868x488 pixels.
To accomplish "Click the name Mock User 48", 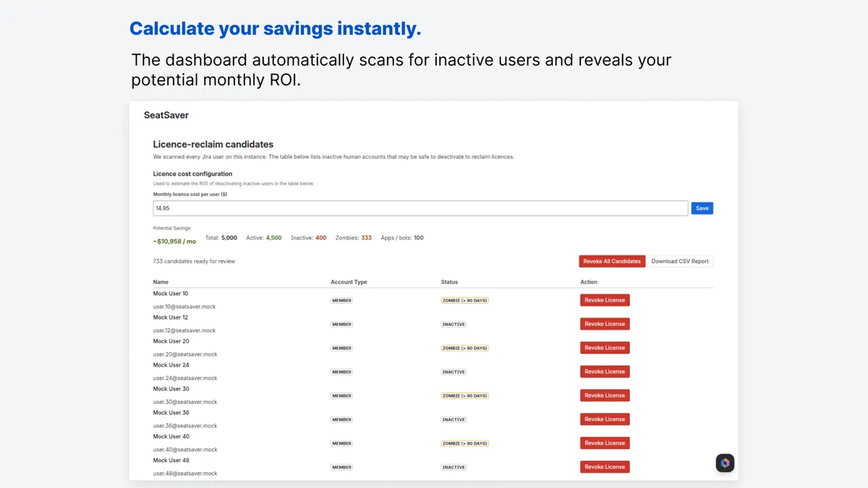I will pos(171,461).
